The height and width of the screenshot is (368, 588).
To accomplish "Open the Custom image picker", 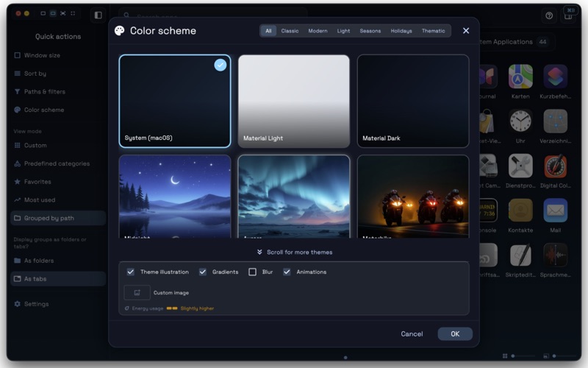I will click(x=137, y=292).
